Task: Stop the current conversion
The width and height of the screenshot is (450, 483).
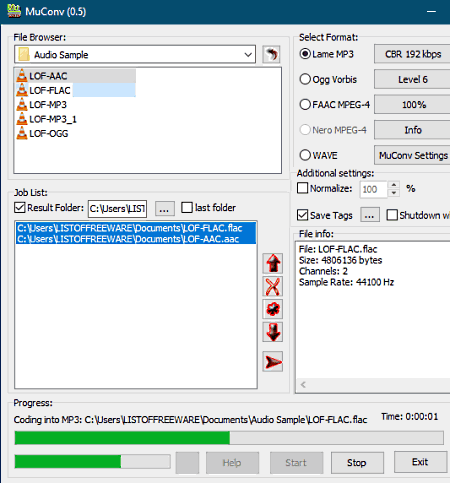Action: coord(357,463)
